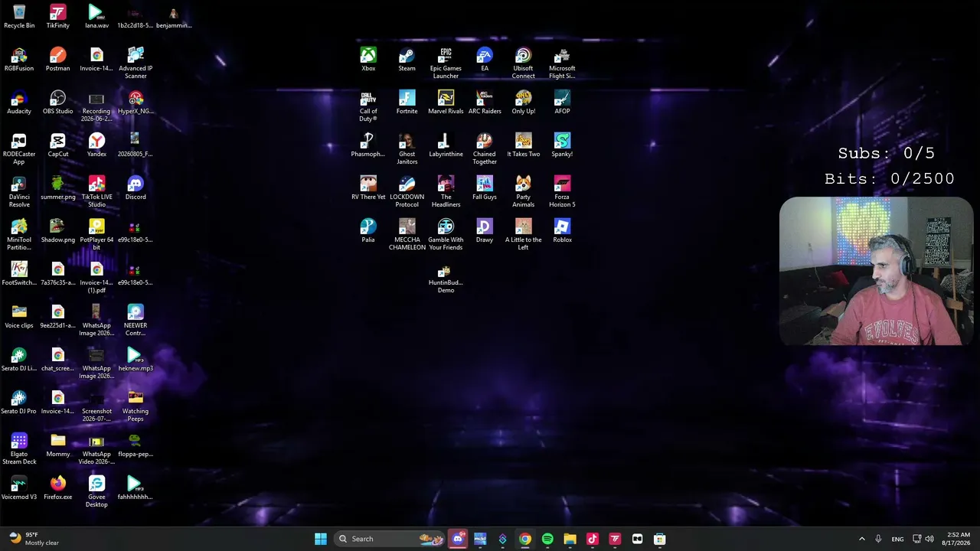Select the RGBFusion desktop shortcut
This screenshot has height=551, width=980.
click(x=19, y=59)
